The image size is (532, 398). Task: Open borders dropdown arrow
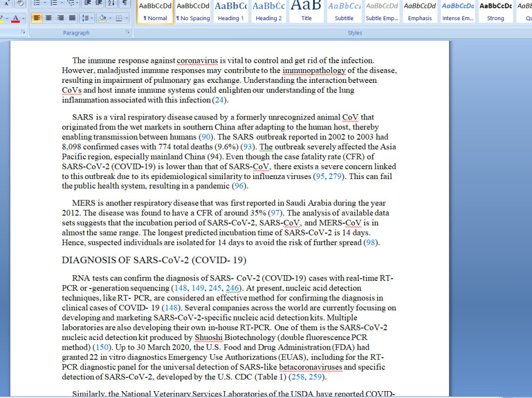(x=127, y=18)
